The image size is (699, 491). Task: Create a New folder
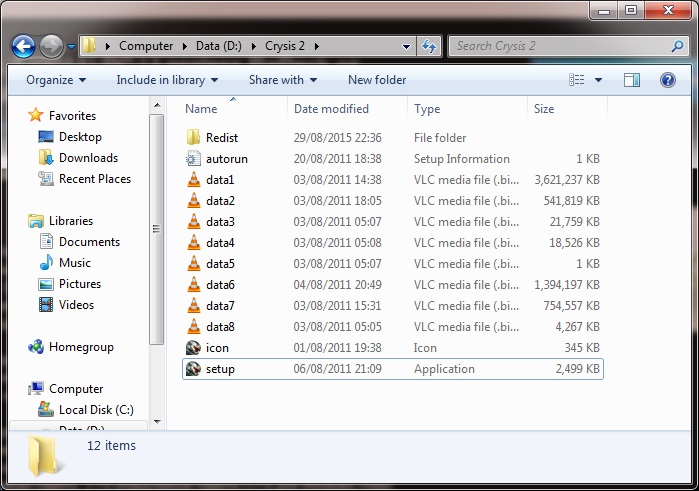pyautogui.click(x=377, y=80)
